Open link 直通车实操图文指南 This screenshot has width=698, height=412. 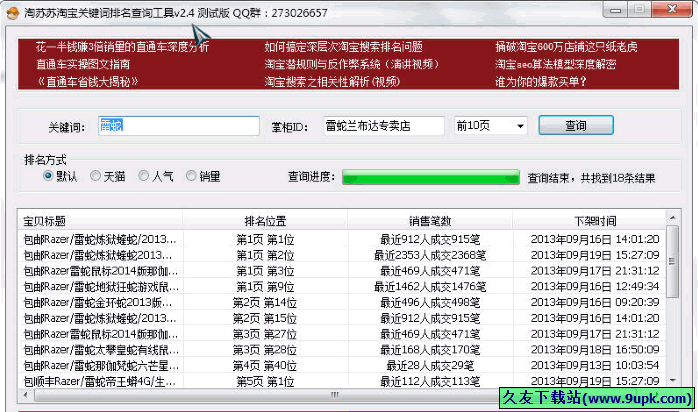(x=83, y=65)
